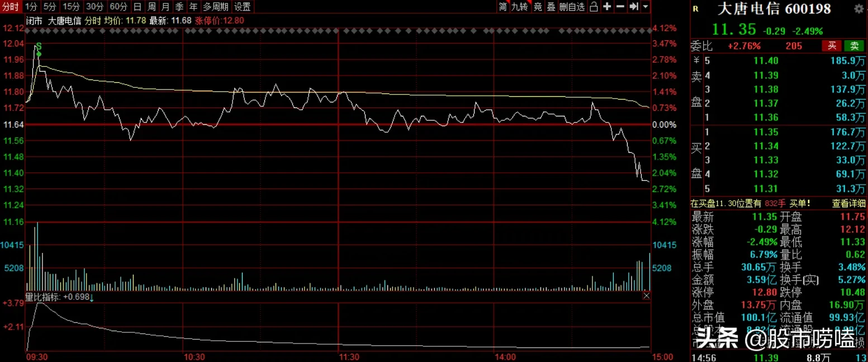This screenshot has width=868, height=362.
Task: Click the minus zoom-out icon in toolbar
Action: click(x=620, y=7)
